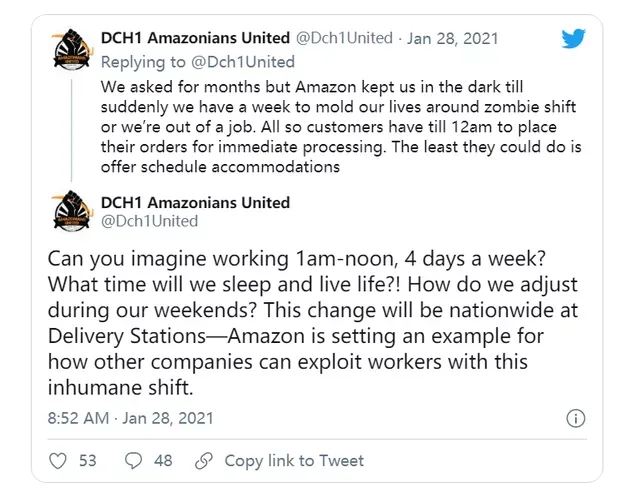Open avatar of the parent tweet
640x497 pixels.
click(72, 49)
